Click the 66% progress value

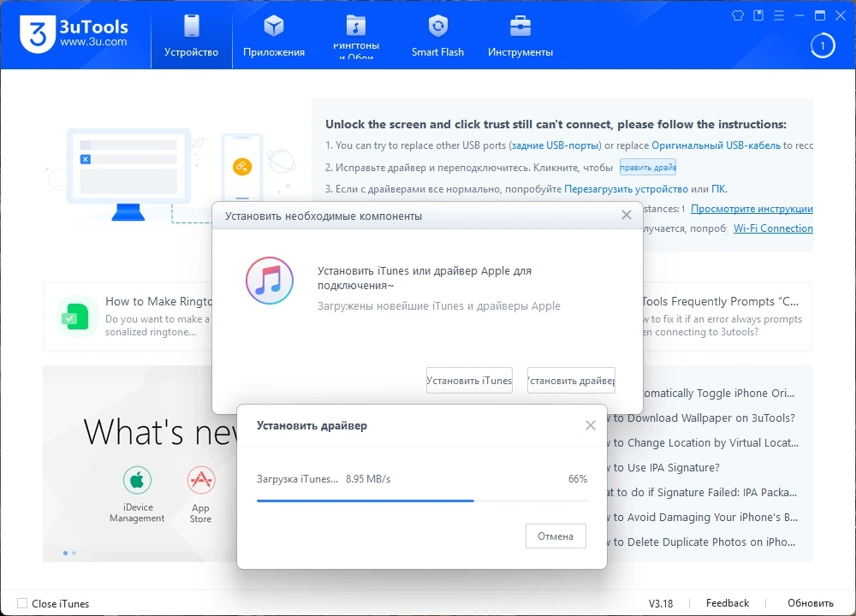point(578,478)
